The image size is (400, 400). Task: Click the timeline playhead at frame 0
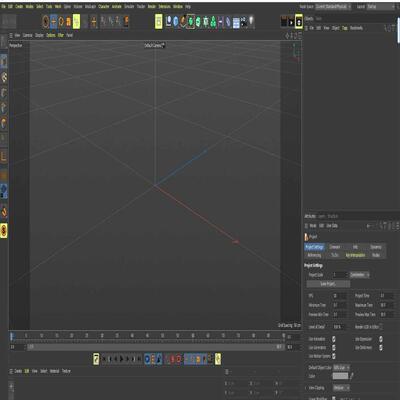pos(12,337)
